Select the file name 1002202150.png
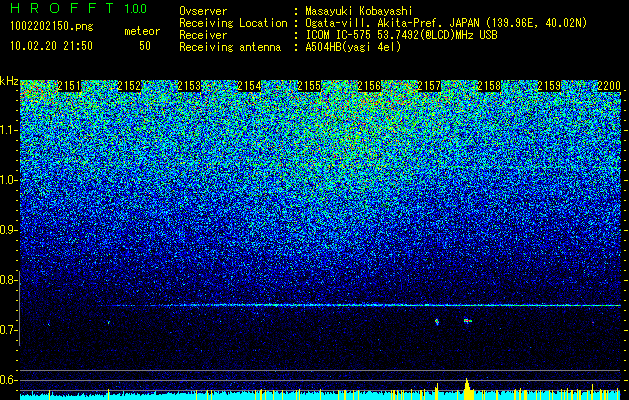Screen dimensions: 629x400 point(52,26)
